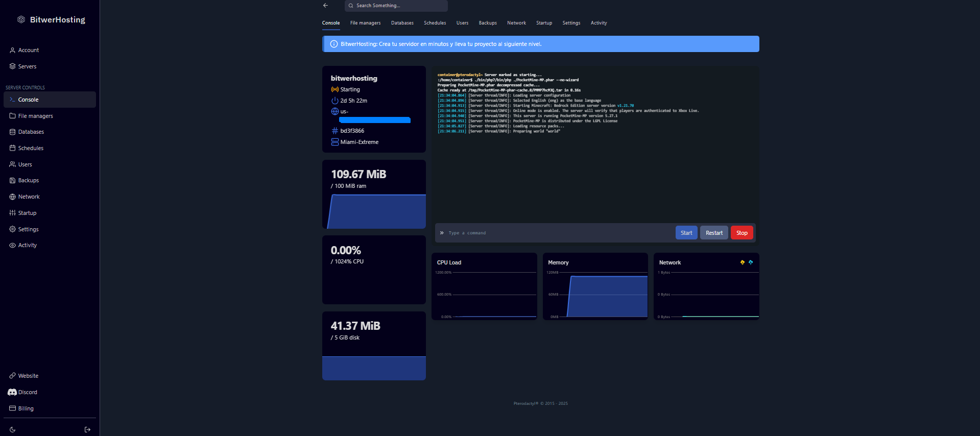The image size is (980, 436).
Task: Click the Startup sliders icon in sidebar
Action: (12, 213)
